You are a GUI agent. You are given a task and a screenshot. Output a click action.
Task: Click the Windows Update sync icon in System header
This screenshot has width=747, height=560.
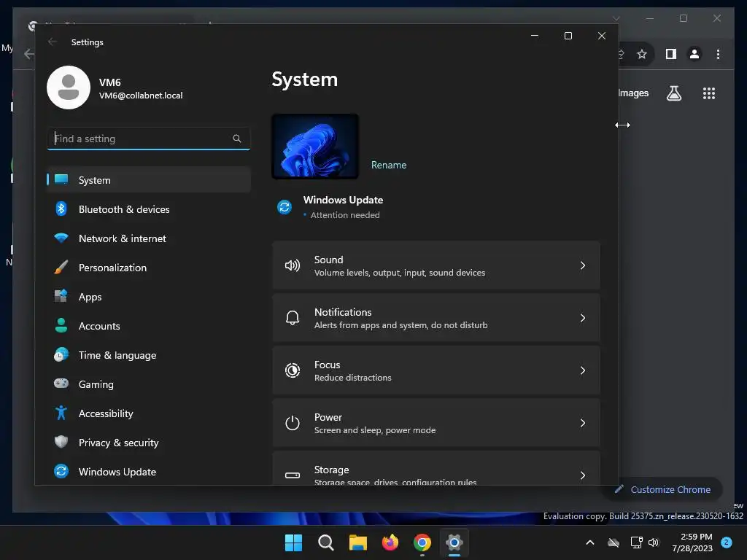pos(285,207)
